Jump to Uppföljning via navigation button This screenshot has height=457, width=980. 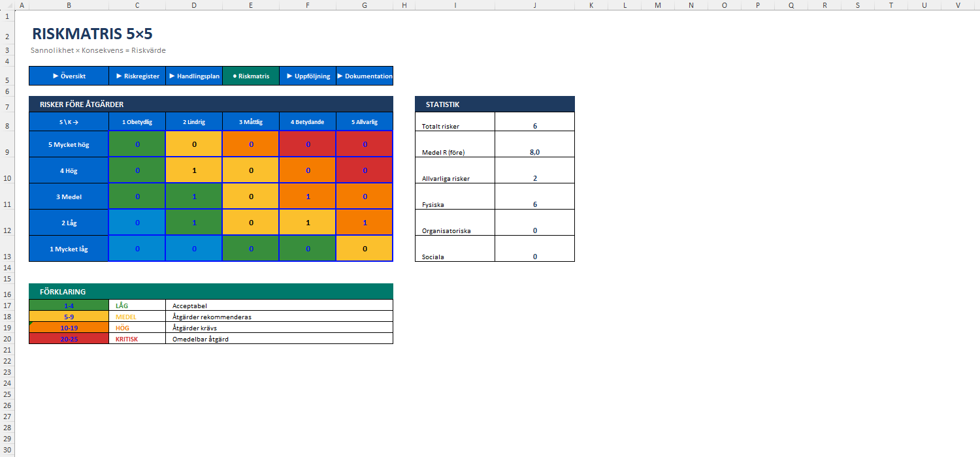click(308, 76)
